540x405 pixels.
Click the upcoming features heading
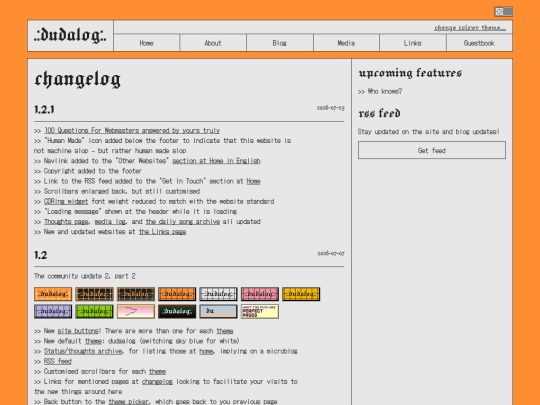tap(410, 73)
